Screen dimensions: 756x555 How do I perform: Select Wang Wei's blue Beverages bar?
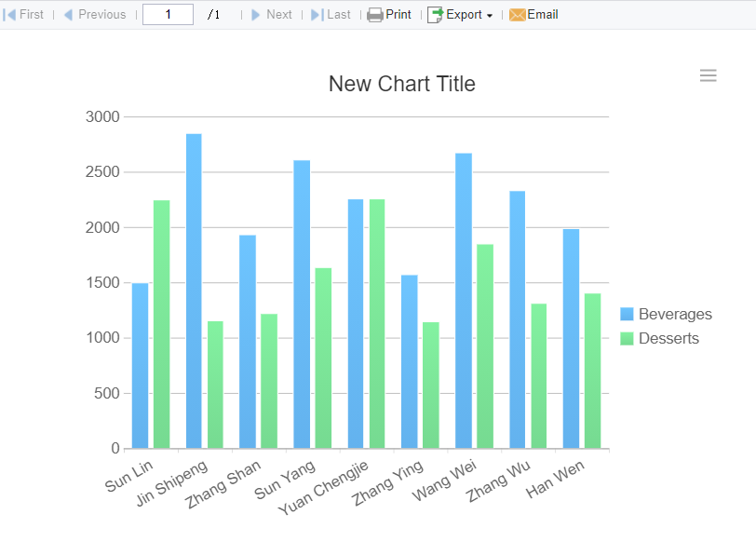(464, 301)
